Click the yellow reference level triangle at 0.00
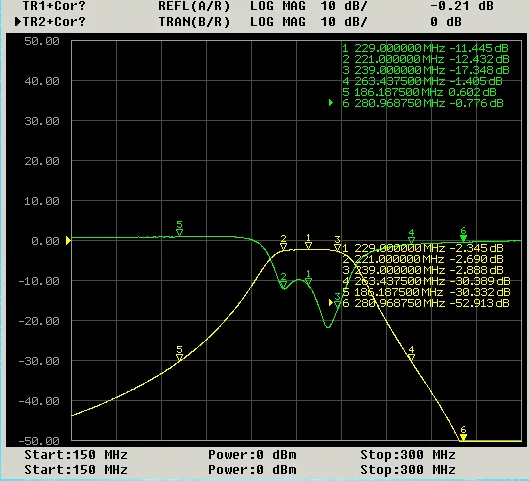This screenshot has height=481, width=530. click(68, 241)
